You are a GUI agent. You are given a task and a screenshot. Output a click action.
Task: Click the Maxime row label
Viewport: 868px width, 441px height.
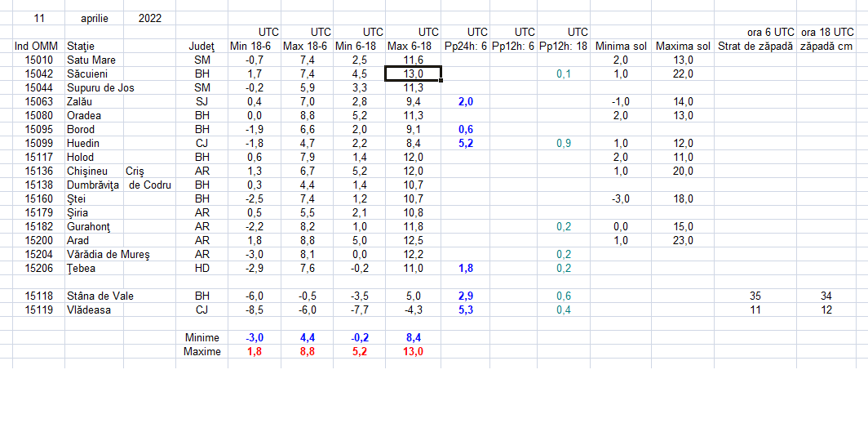(x=202, y=351)
